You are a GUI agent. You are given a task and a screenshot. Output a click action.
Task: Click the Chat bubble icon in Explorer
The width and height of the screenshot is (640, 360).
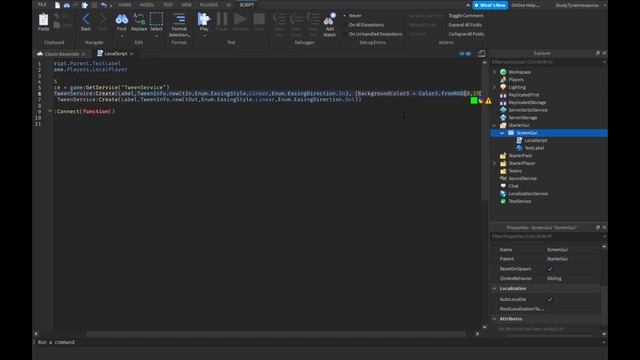point(503,186)
